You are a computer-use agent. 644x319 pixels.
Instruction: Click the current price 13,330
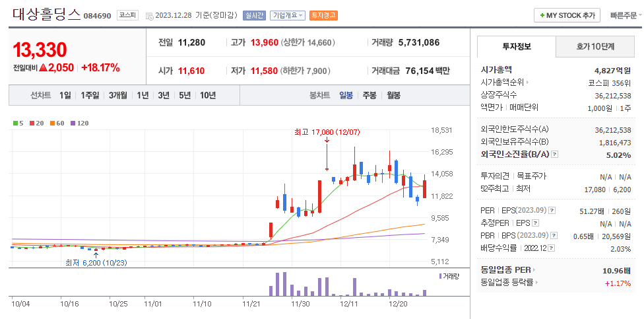click(x=40, y=50)
